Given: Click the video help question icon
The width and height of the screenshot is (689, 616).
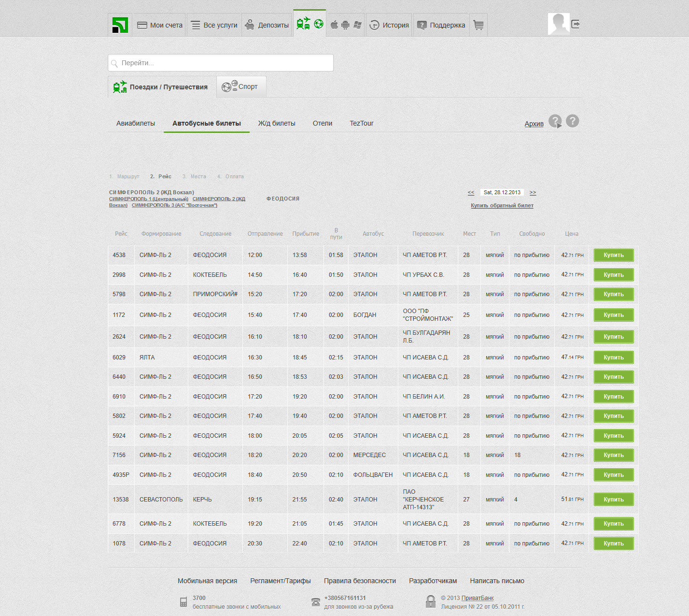Looking at the screenshot, I should (555, 121).
